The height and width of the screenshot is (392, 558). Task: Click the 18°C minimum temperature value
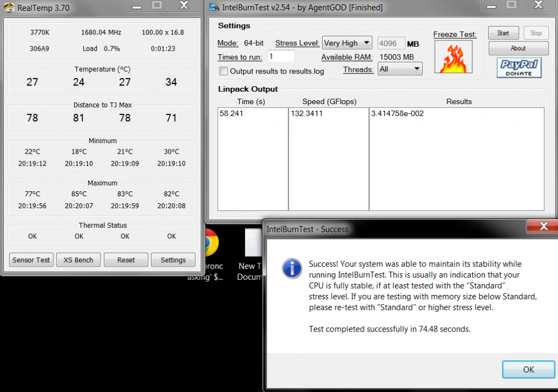(79, 152)
